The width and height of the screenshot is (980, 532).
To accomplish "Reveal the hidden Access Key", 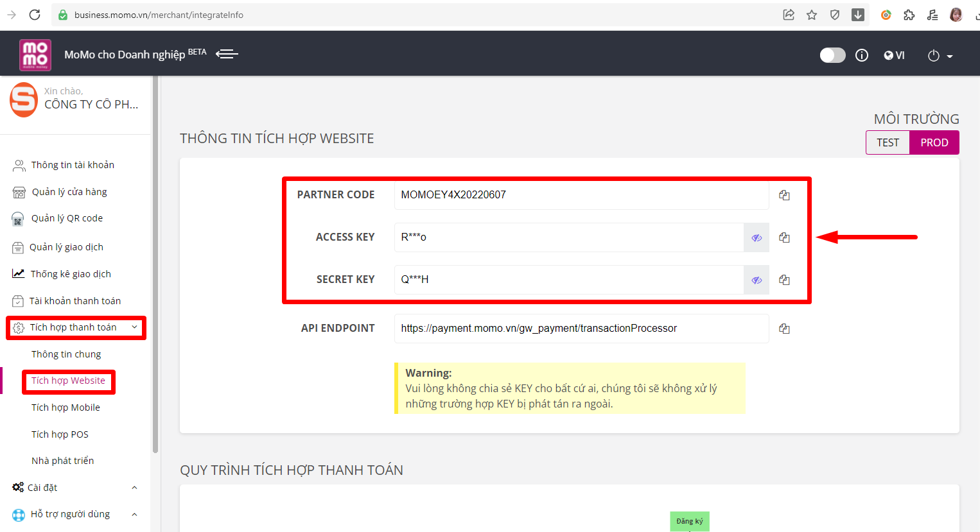I will pyautogui.click(x=757, y=237).
